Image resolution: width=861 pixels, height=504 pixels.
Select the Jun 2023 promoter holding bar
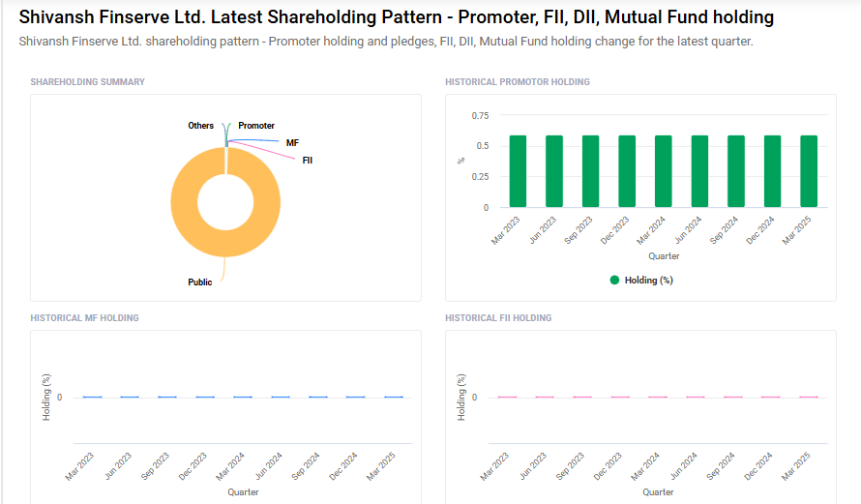coord(554,171)
